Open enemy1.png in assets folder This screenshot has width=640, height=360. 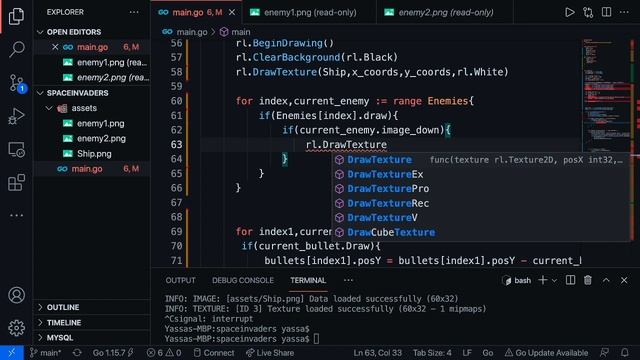pyautogui.click(x=91, y=123)
